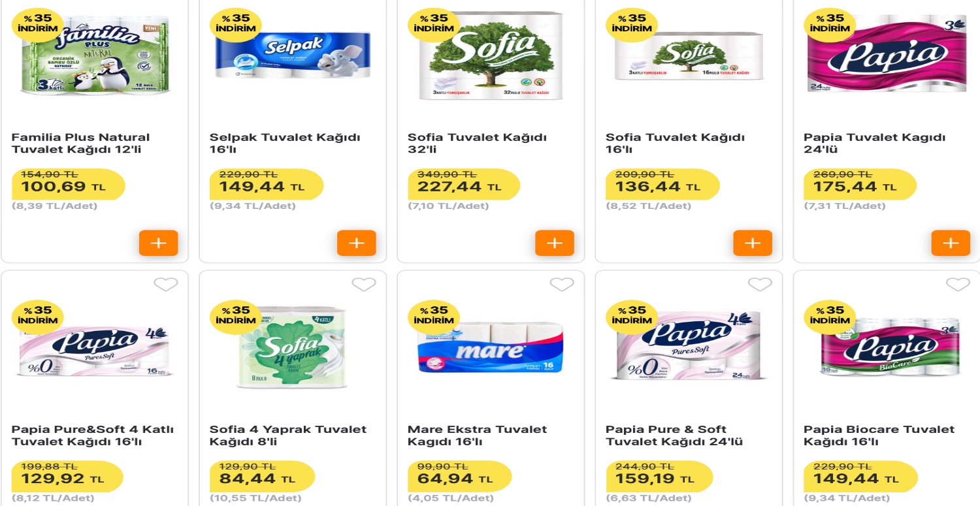
Task: Open the Mare Ekstra Tuvalet Kagıdı product link
Action: (477, 435)
